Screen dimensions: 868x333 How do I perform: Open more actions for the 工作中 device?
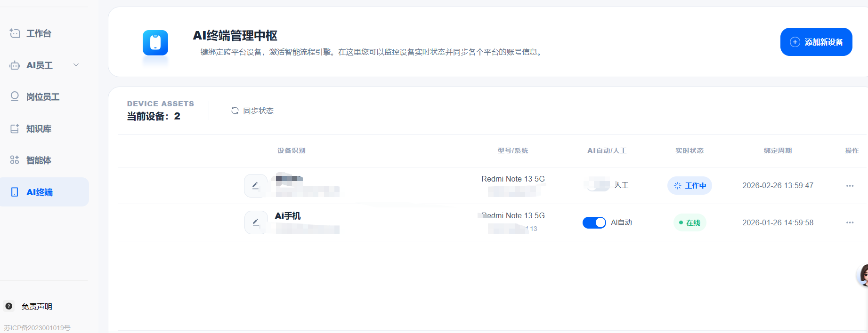pos(850,186)
